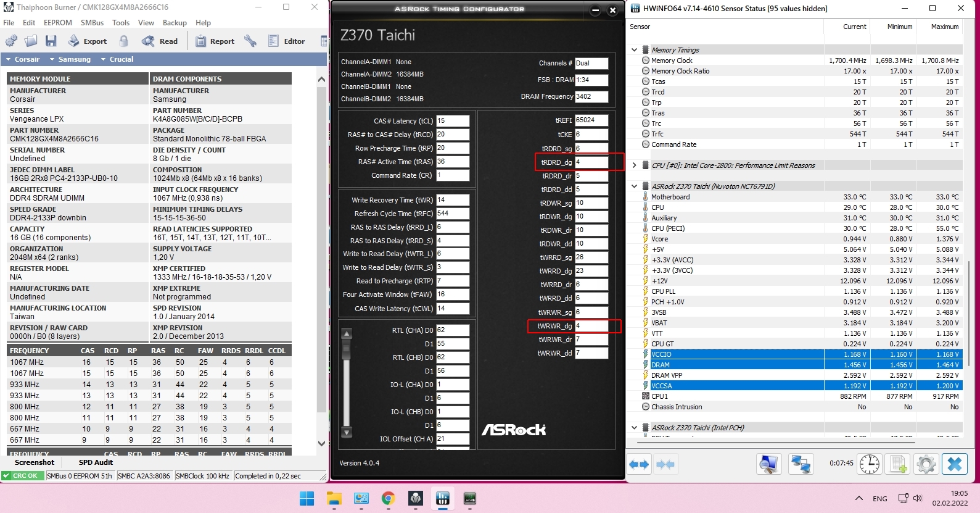Open the Help menu in Thaiphoon Burner
Image resolution: width=980 pixels, height=513 pixels.
pyautogui.click(x=204, y=23)
